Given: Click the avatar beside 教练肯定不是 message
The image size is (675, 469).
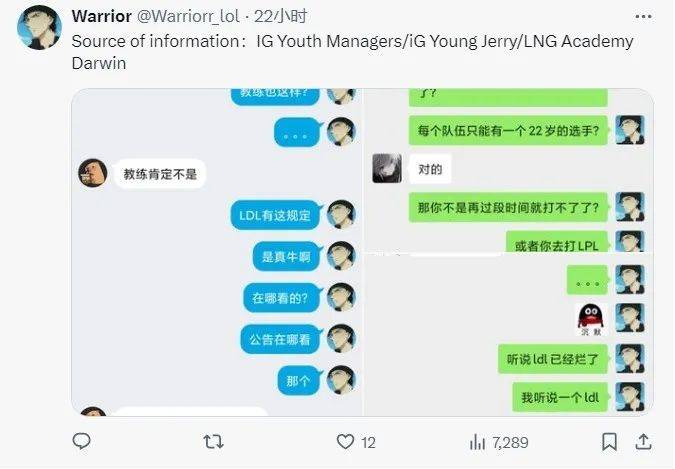Looking at the screenshot, I should point(93,173).
